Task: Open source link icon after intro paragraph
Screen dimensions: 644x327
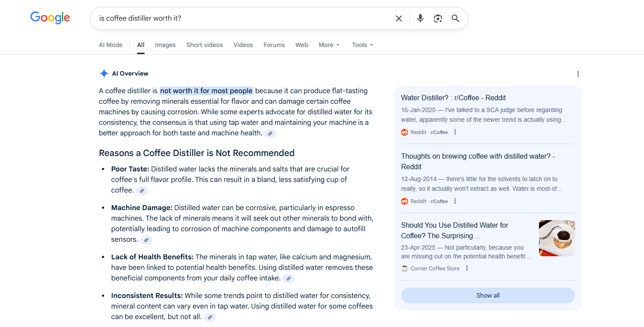Action: coord(270,134)
